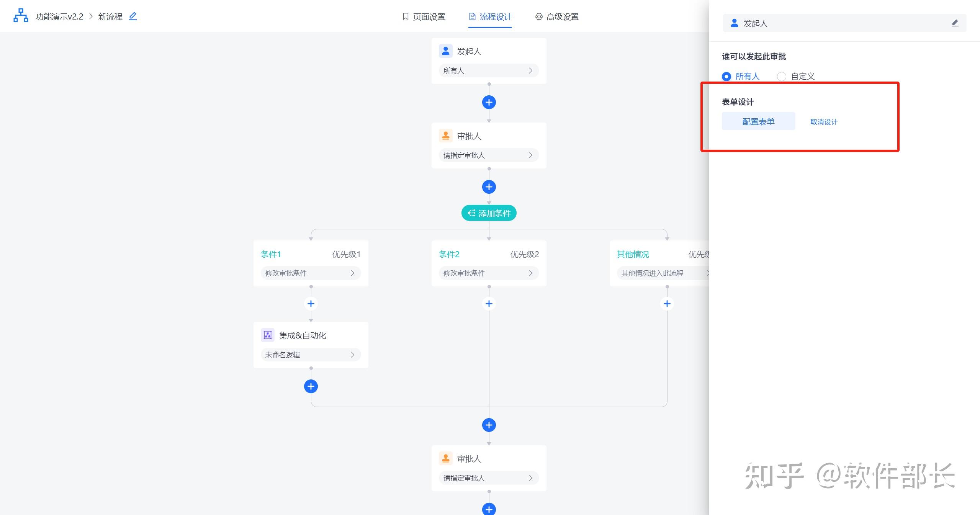This screenshot has width=980, height=515.
Task: Click orange stamp icon on first 审批人 node
Action: 445,136
